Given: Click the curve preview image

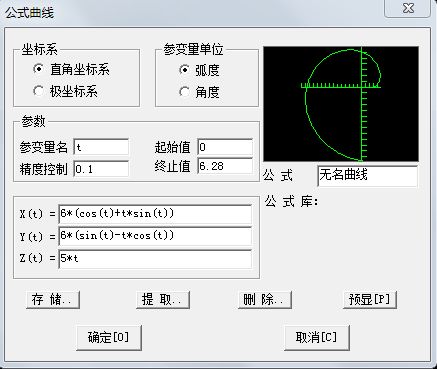Looking at the screenshot, I should pyautogui.click(x=341, y=104).
